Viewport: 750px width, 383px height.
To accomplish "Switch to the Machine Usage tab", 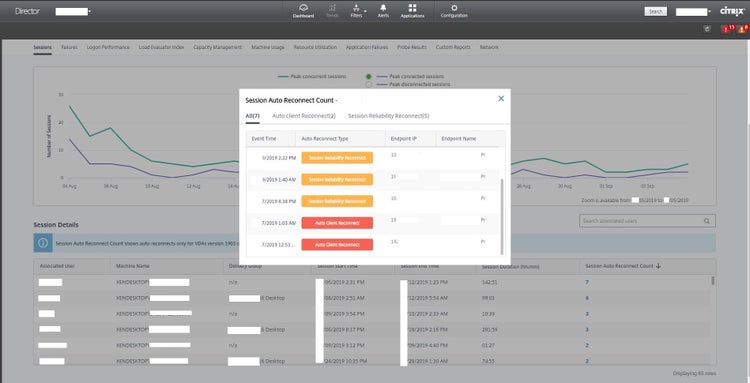I will coord(268,47).
